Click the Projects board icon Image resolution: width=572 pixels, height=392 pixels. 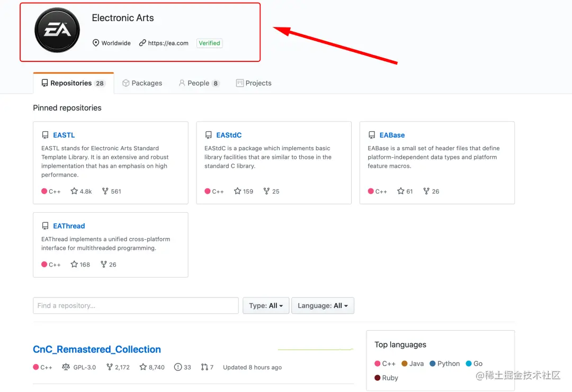[240, 83]
